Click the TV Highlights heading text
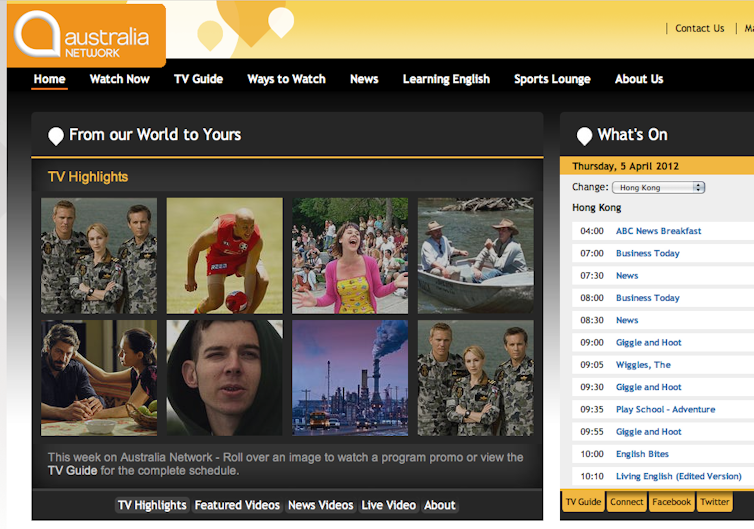 pyautogui.click(x=88, y=177)
